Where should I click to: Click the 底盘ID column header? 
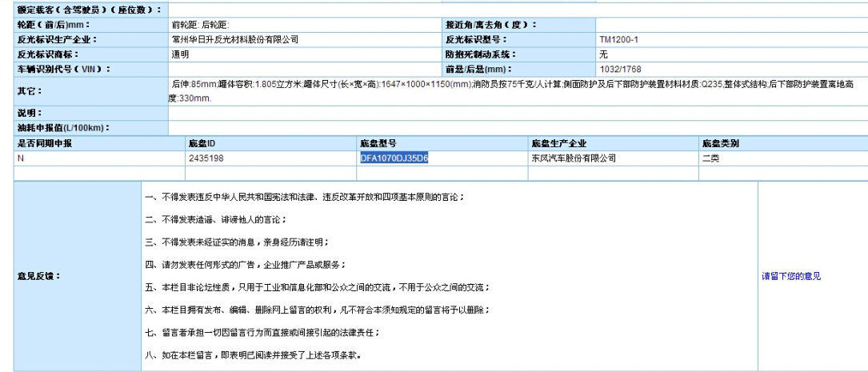point(202,144)
